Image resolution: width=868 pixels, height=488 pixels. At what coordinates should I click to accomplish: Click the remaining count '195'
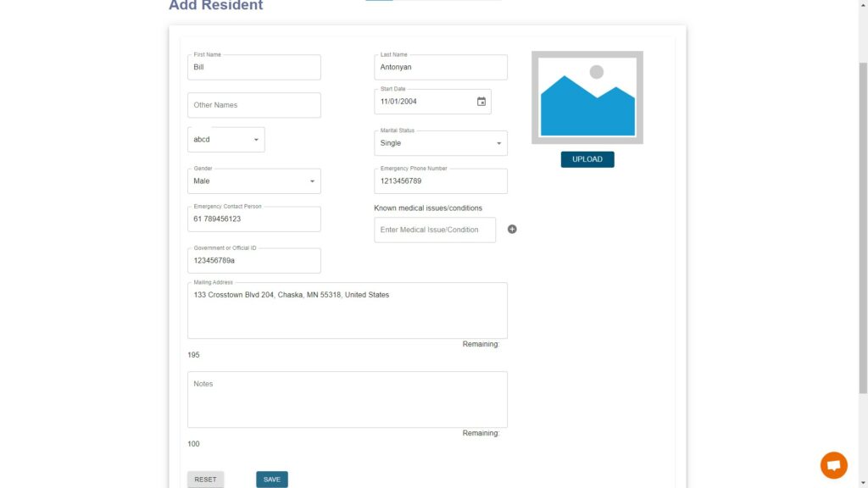[x=193, y=355]
